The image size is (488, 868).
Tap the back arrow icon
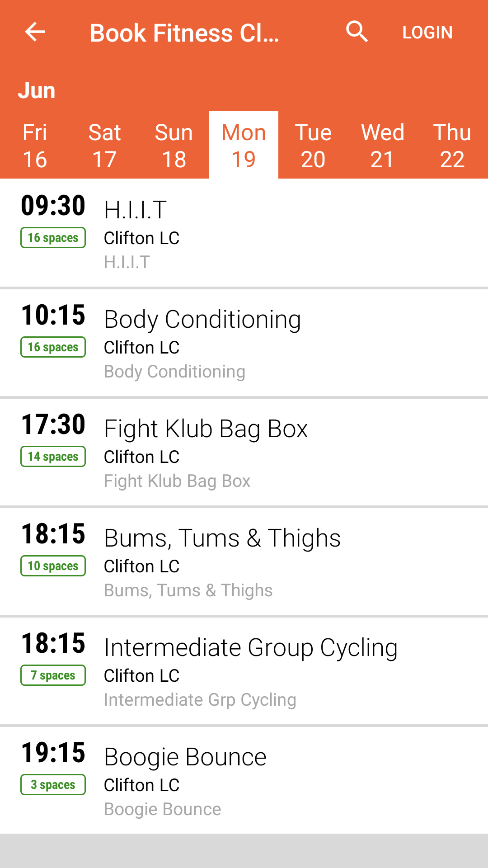[x=35, y=32]
